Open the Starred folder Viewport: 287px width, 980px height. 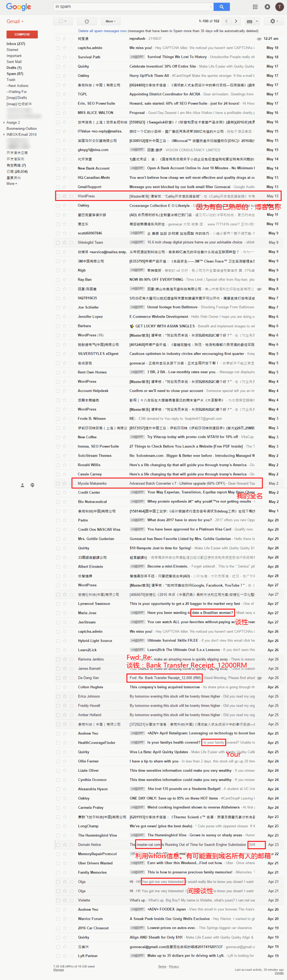point(12,50)
